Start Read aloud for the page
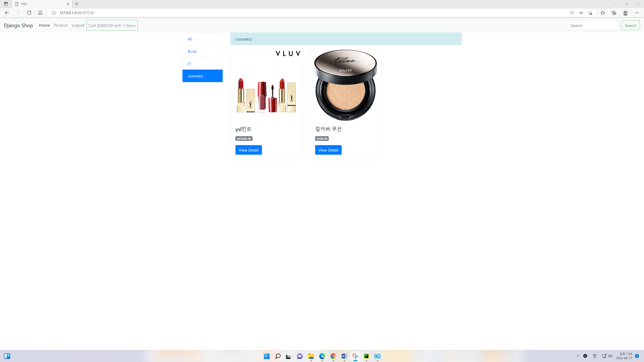The width and height of the screenshot is (644, 362). click(x=572, y=13)
